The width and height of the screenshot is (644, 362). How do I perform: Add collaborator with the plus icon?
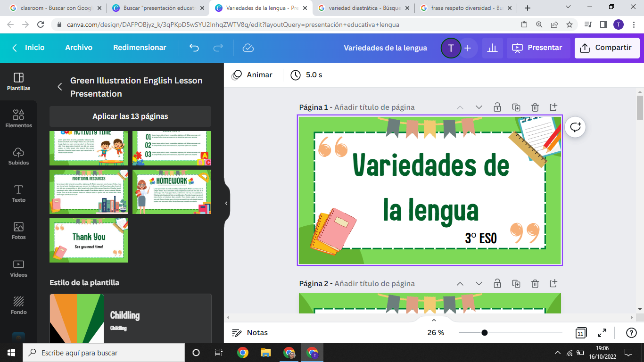coord(468,48)
